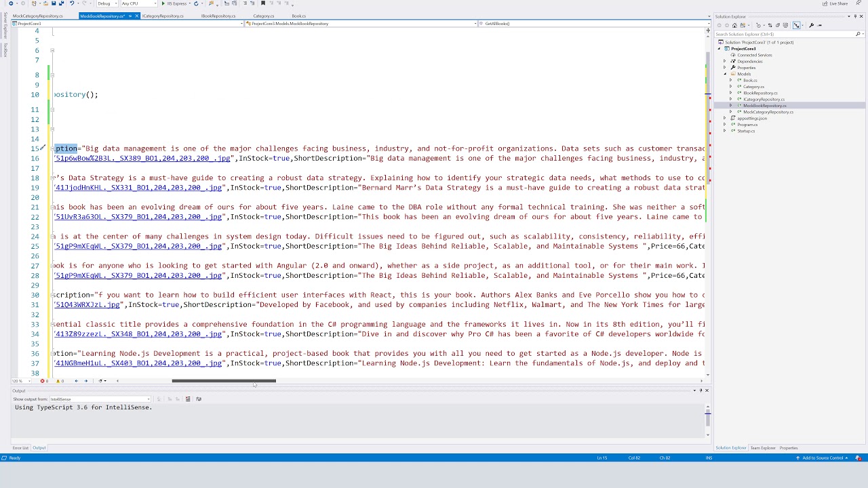Collapse the Models folder in Solution Explorer

725,74
